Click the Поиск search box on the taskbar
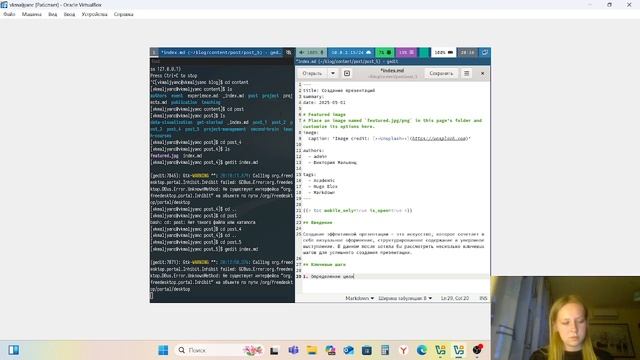 click(x=220, y=350)
